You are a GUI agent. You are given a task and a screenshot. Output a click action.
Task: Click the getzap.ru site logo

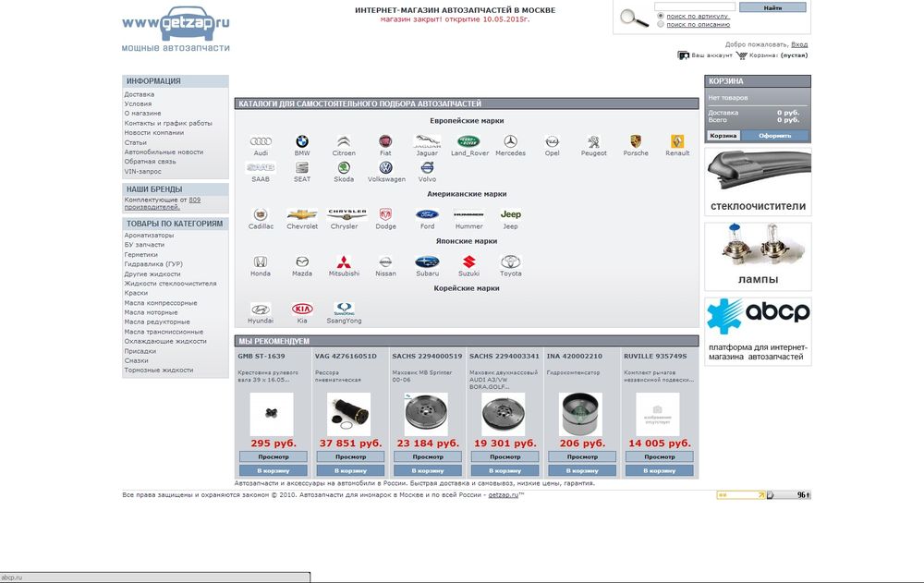coord(176,29)
